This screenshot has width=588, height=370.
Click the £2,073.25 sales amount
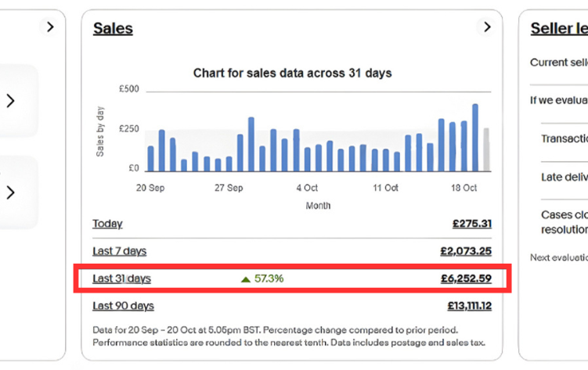click(x=466, y=251)
